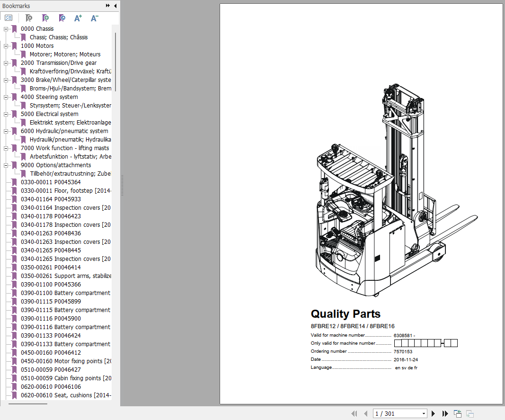Viewport: 505px width, 420px height.
Task: Open bookmark 0340-01164 P0045933
Action: [51, 199]
